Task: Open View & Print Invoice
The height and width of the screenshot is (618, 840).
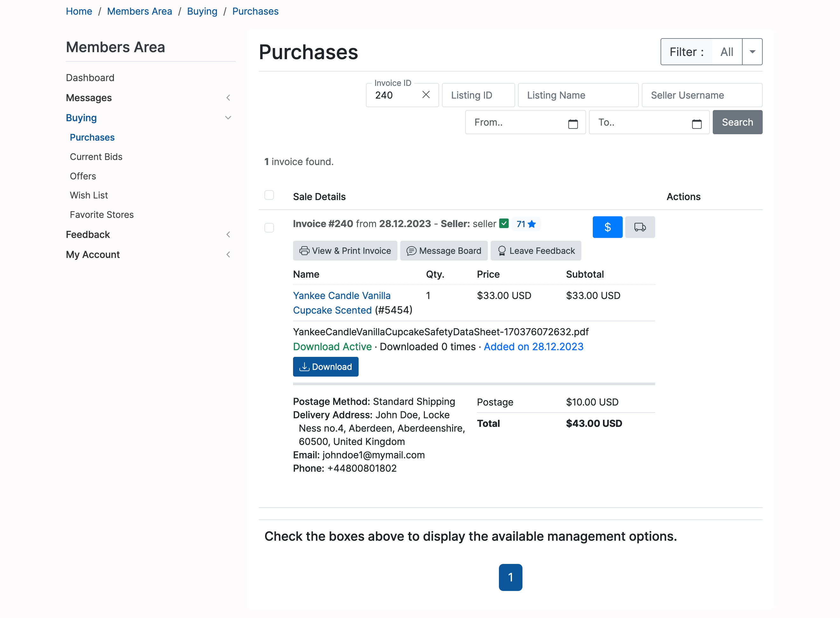Action: pyautogui.click(x=345, y=251)
